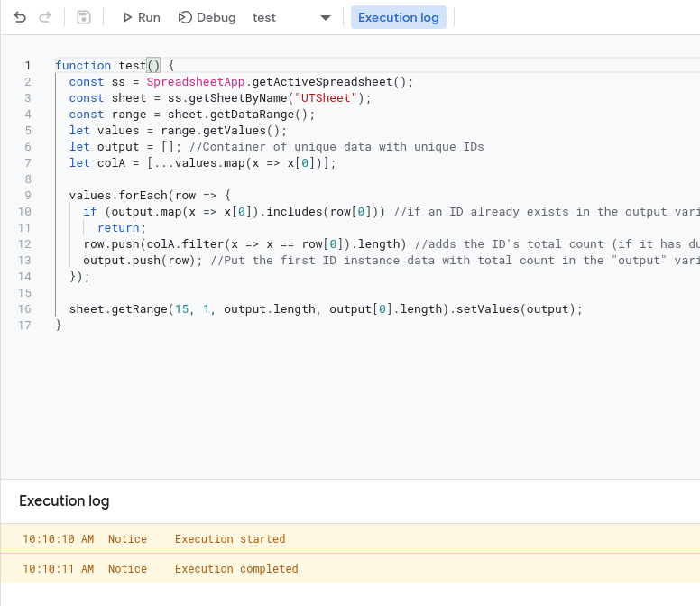The width and height of the screenshot is (700, 606).
Task: Click the Undo arrow icon
Action: pyautogui.click(x=20, y=17)
